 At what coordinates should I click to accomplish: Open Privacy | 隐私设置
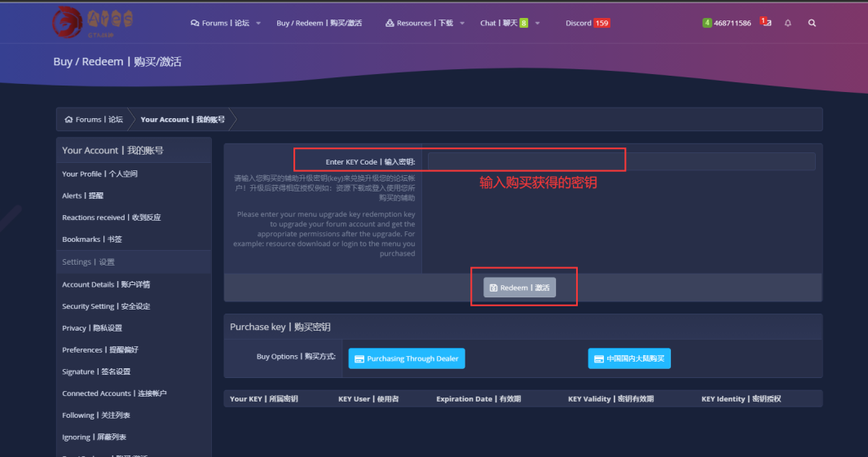[92, 328]
